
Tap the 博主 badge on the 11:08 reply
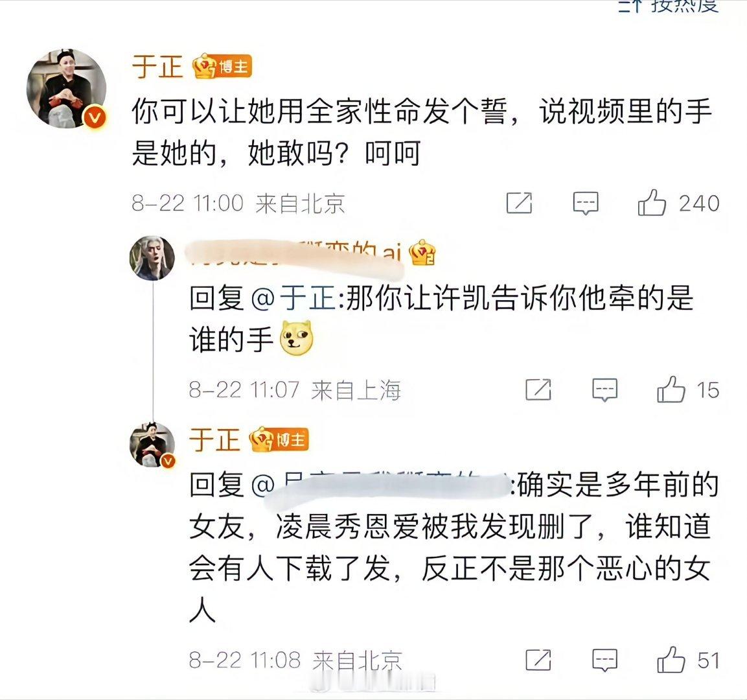tap(279, 439)
